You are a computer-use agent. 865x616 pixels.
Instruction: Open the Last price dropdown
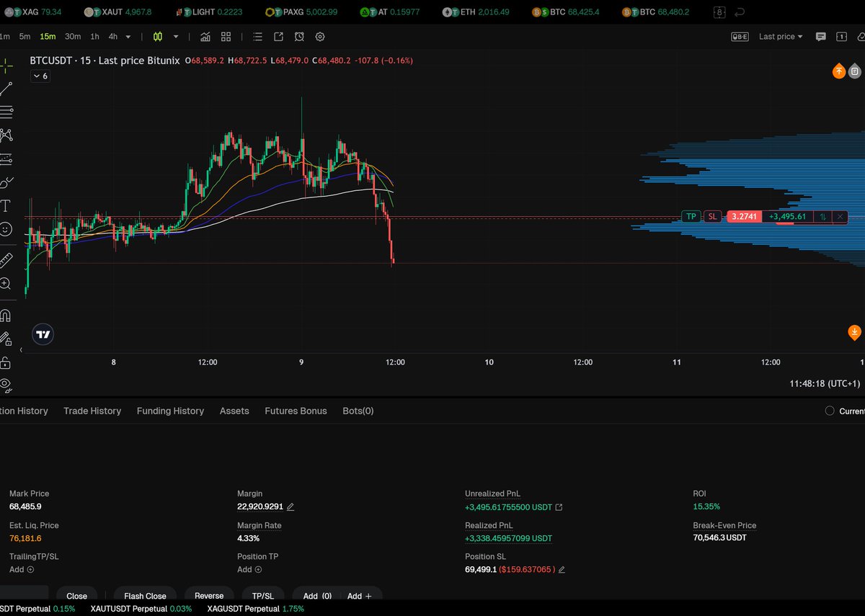pyautogui.click(x=780, y=37)
